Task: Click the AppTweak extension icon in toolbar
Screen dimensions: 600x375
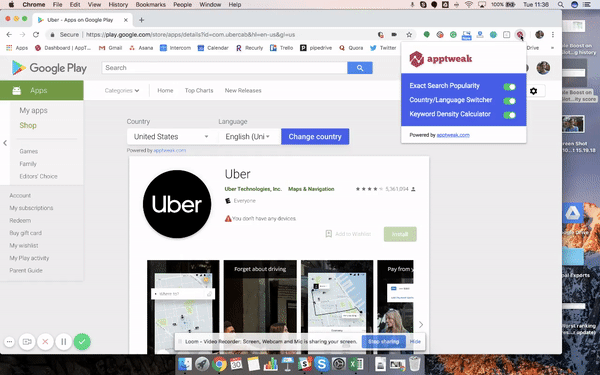Action: pyautogui.click(x=519, y=35)
